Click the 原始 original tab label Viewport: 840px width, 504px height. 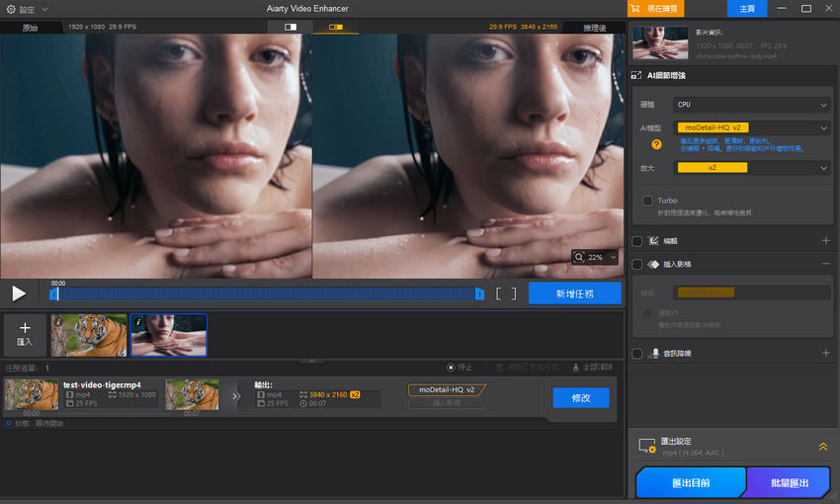(x=30, y=28)
